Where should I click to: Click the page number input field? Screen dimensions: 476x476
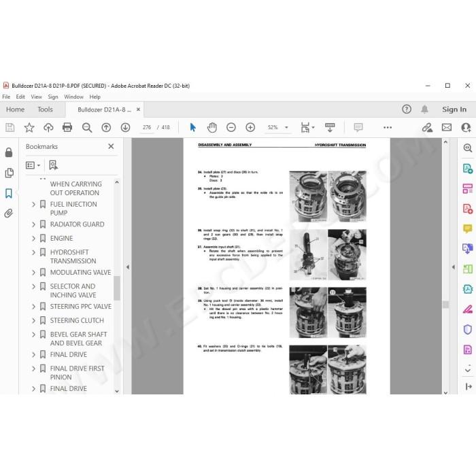pyautogui.click(x=147, y=127)
